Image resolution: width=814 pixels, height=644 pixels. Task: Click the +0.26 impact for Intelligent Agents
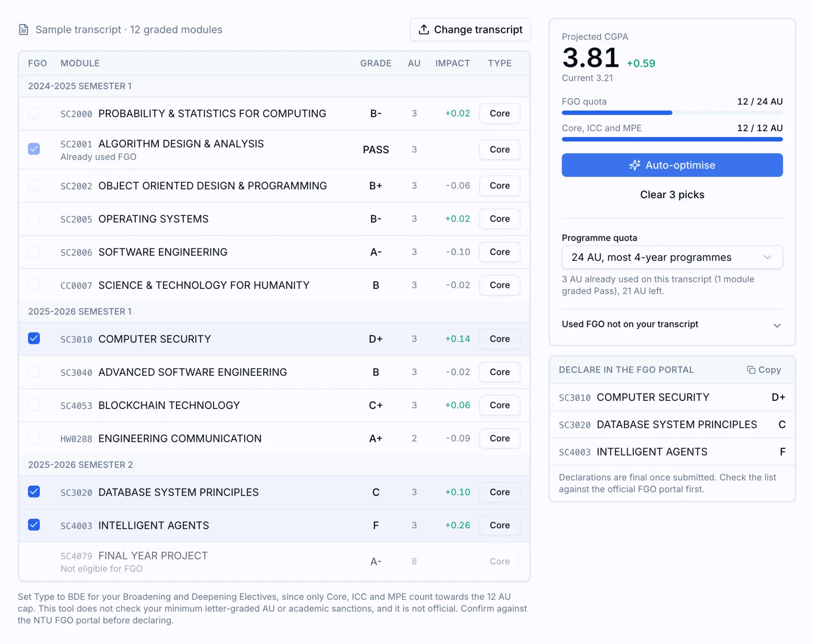tap(458, 525)
